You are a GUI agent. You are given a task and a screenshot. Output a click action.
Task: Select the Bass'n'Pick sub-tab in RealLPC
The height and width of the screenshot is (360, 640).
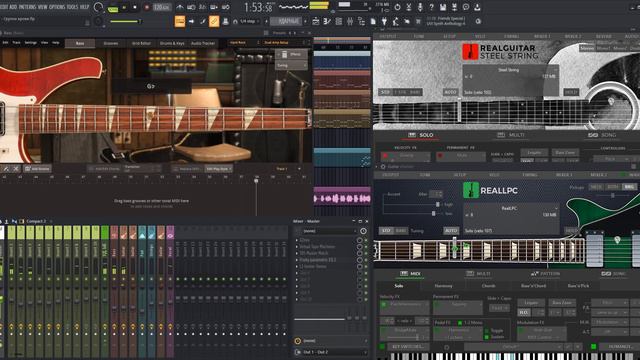pyautogui.click(x=578, y=286)
